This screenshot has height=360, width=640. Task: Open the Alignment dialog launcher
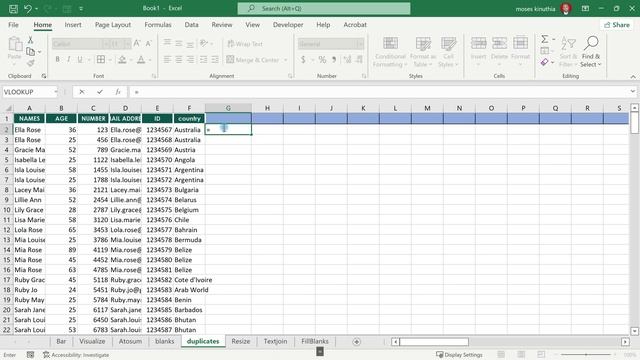click(x=290, y=76)
